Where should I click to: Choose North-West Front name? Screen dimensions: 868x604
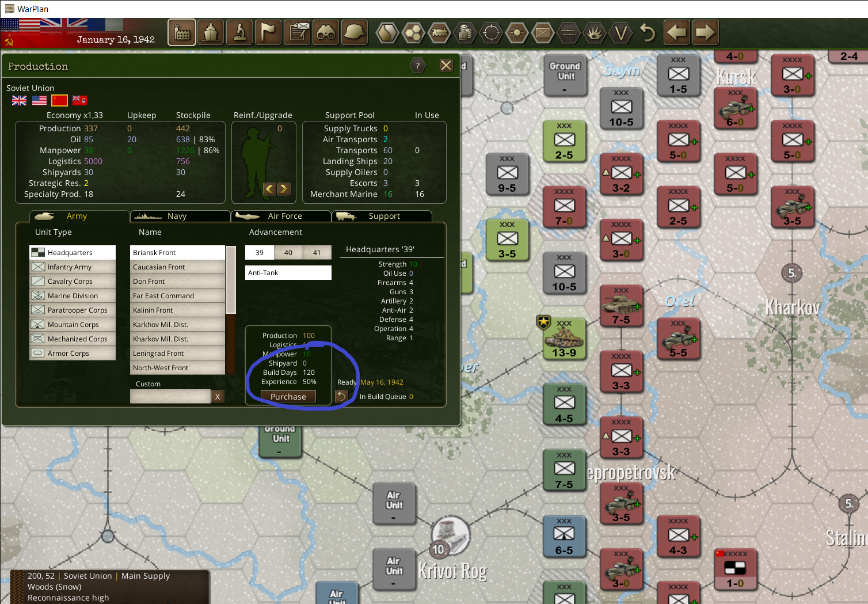pos(177,367)
